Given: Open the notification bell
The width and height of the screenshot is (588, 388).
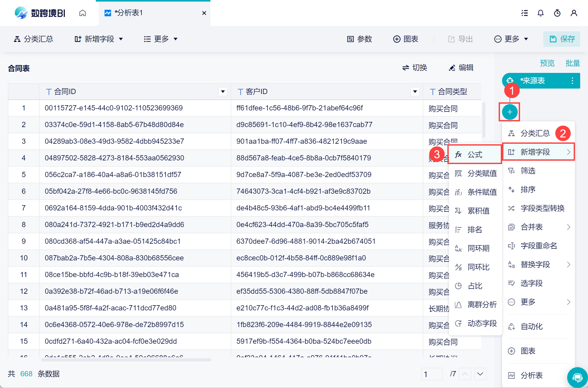Looking at the screenshot, I should pos(540,13).
